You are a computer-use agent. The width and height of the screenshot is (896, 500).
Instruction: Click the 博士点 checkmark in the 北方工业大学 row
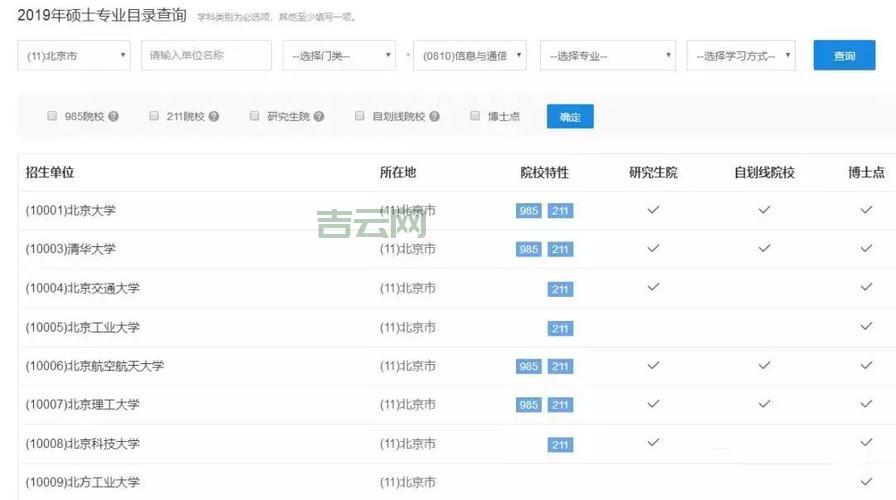(866, 482)
